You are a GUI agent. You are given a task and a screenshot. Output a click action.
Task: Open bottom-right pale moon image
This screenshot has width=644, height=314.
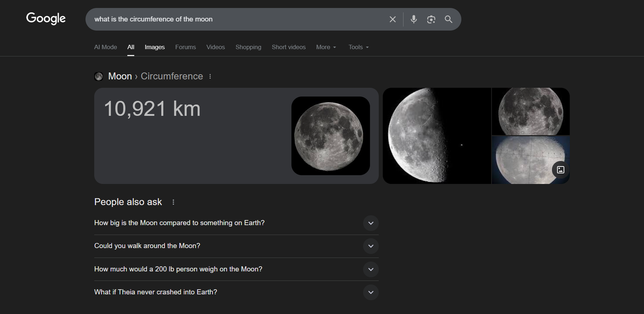(531, 160)
